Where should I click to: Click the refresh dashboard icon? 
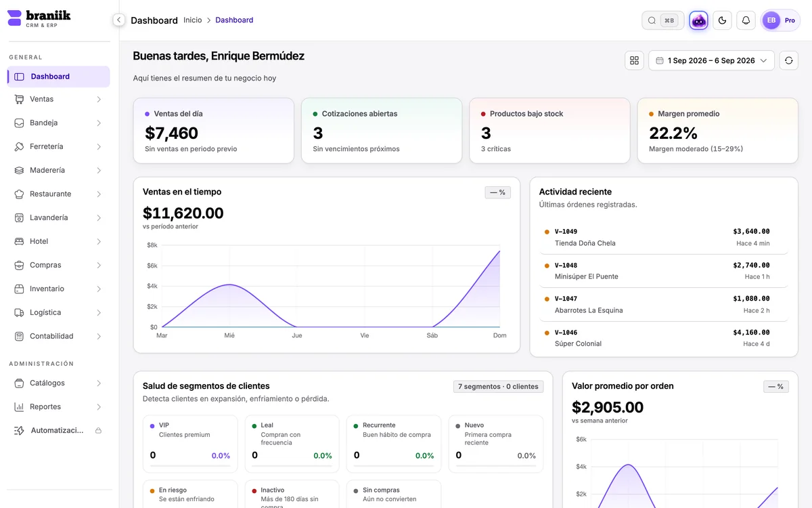[x=788, y=60]
